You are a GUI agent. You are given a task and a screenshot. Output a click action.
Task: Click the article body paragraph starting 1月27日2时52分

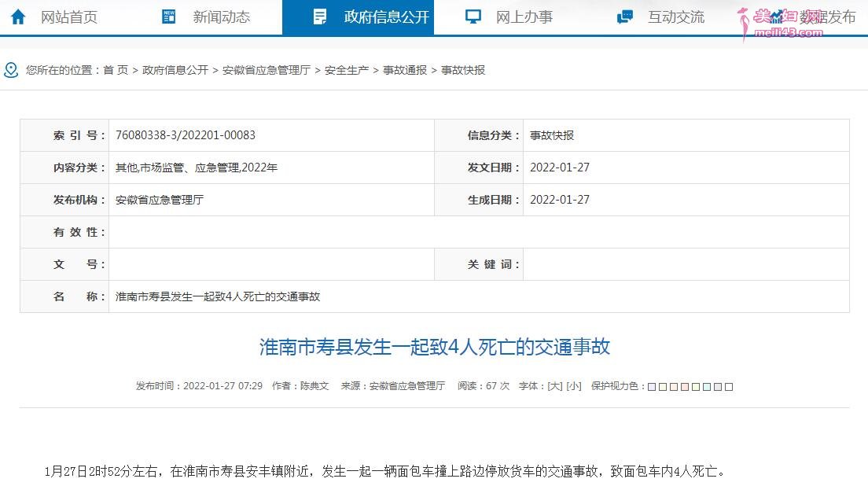[x=385, y=472]
